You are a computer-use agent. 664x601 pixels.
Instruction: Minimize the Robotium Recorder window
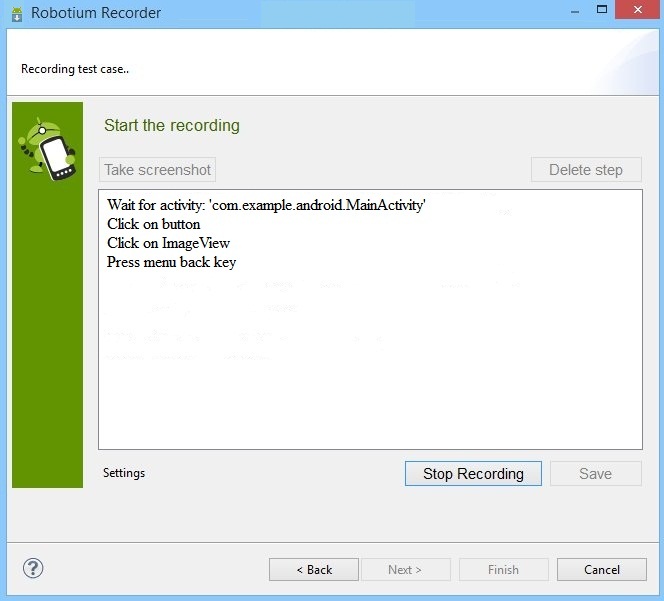[575, 10]
